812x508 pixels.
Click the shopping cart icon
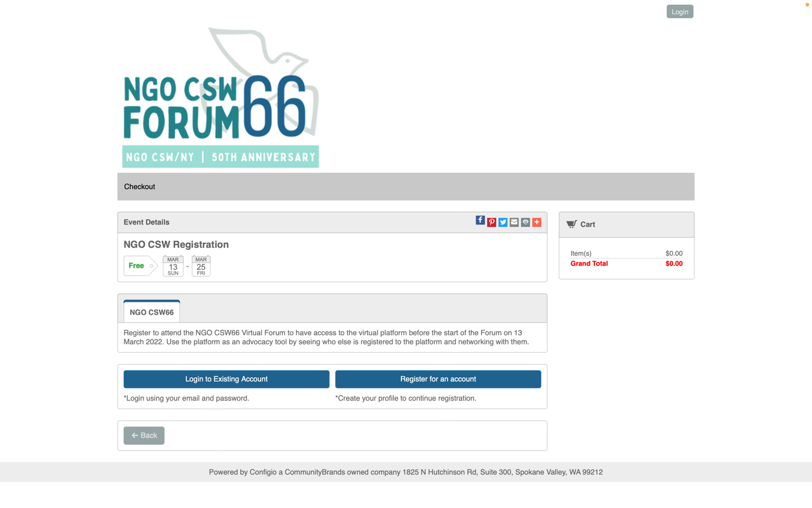click(571, 224)
